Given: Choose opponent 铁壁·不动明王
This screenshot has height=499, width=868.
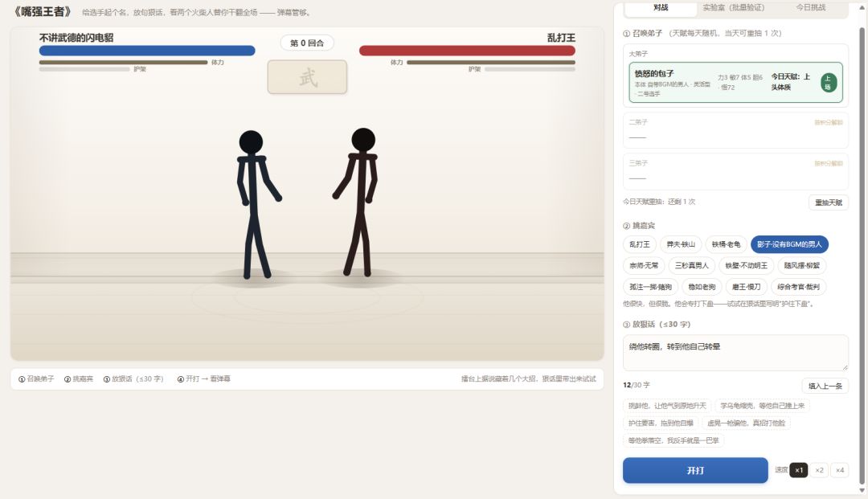Looking at the screenshot, I should [746, 265].
